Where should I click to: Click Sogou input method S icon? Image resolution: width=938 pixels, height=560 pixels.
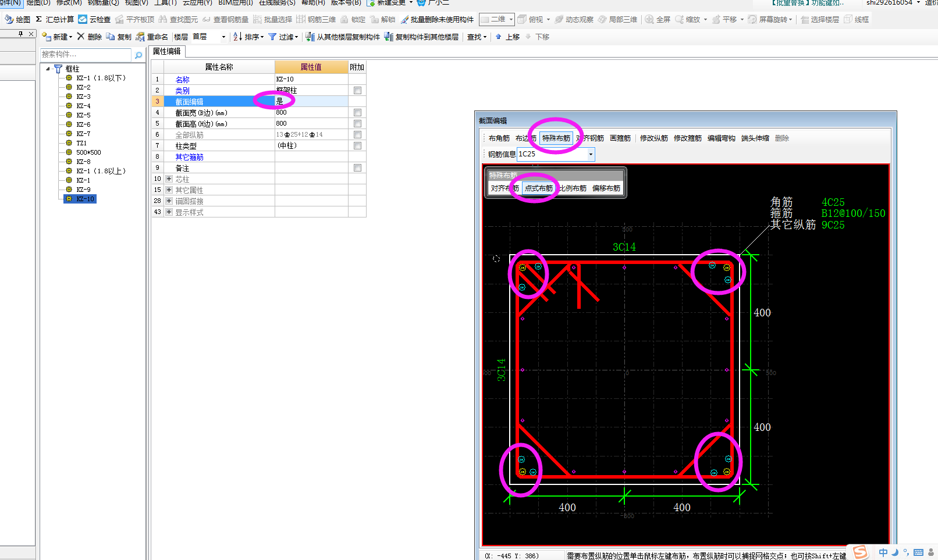860,552
